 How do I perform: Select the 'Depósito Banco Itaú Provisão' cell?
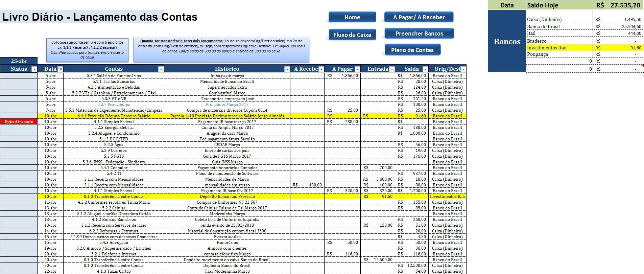click(x=227, y=197)
